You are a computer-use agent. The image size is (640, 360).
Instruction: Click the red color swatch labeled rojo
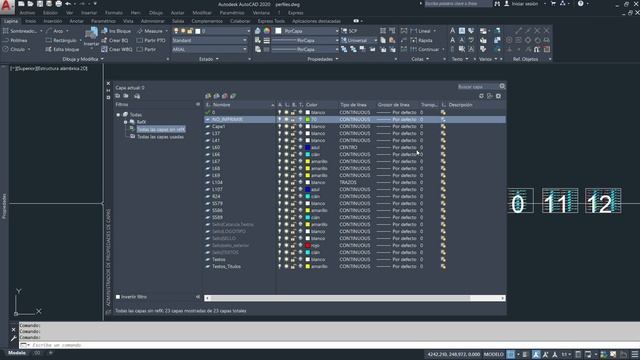pos(308,245)
